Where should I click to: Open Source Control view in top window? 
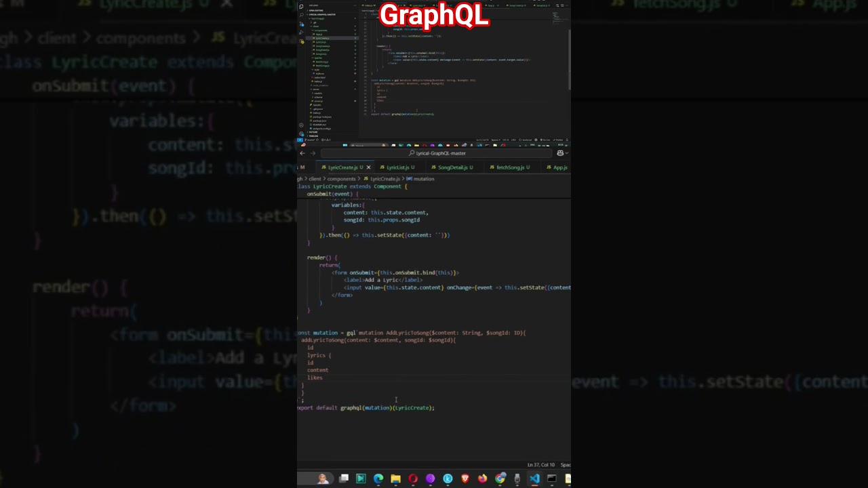click(x=301, y=24)
